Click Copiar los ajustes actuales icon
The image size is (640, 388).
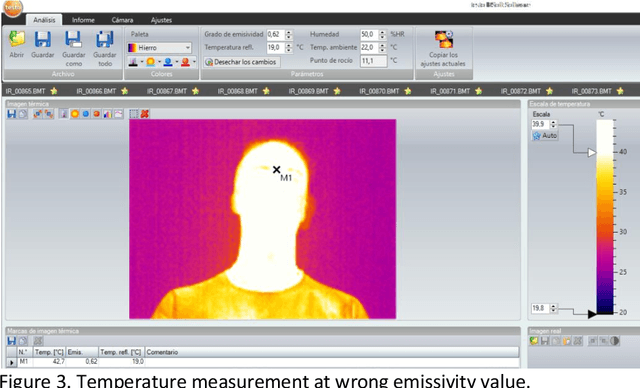444,40
